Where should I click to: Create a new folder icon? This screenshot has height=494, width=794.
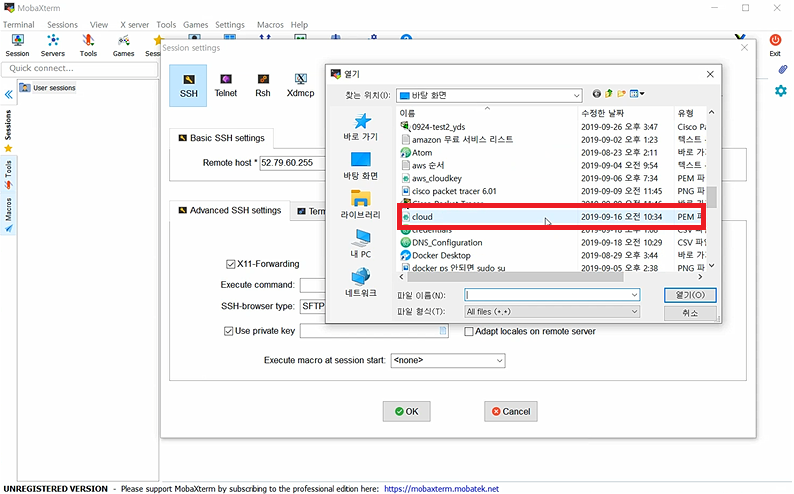click(621, 94)
